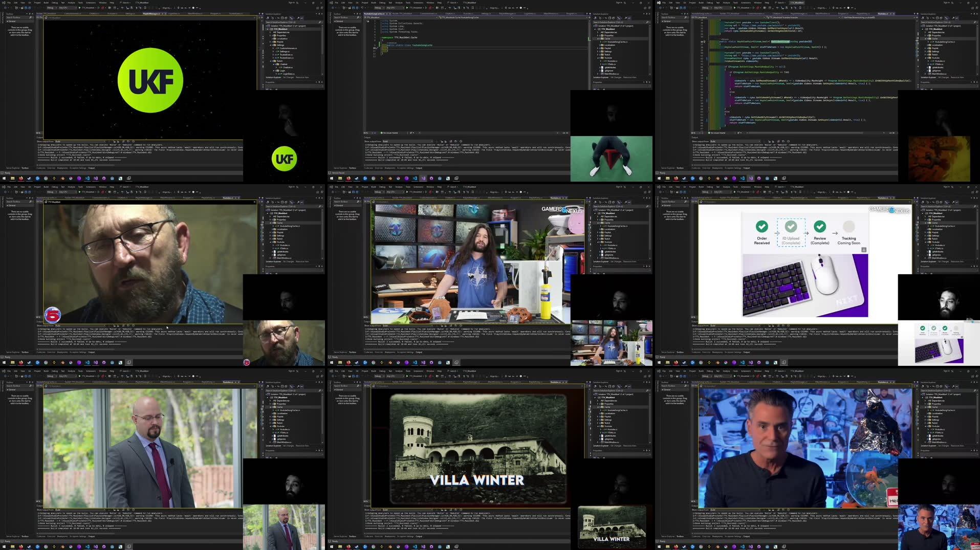Open Any CPU platform dropdown, UKF logo screenshot
This screenshot has width=980, height=550.
[68, 8]
